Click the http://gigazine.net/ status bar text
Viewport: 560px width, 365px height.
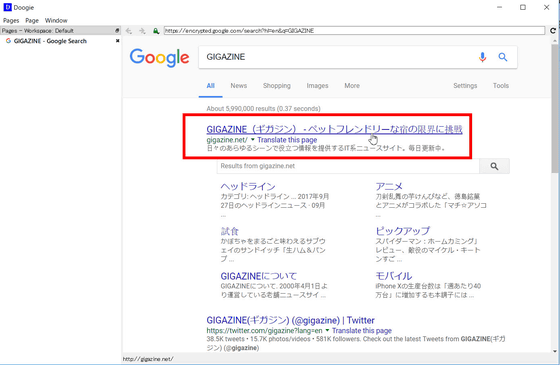point(148,359)
